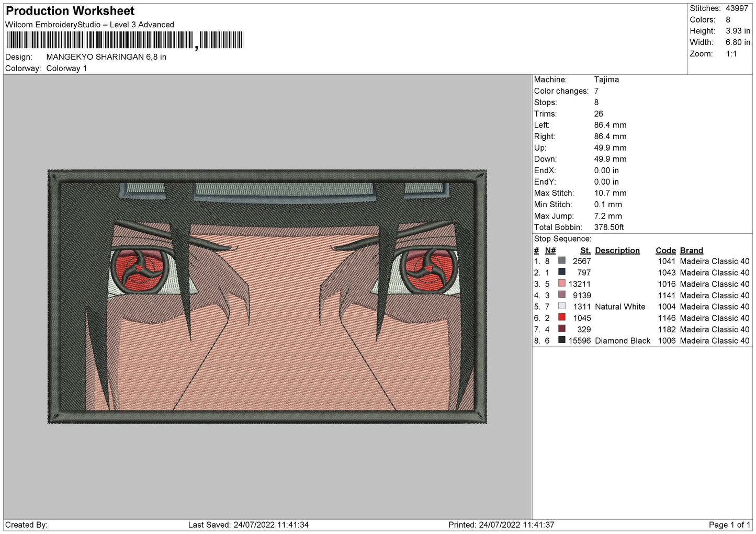Click the 'Production Worksheet' title
756x534 pixels.
click(70, 11)
